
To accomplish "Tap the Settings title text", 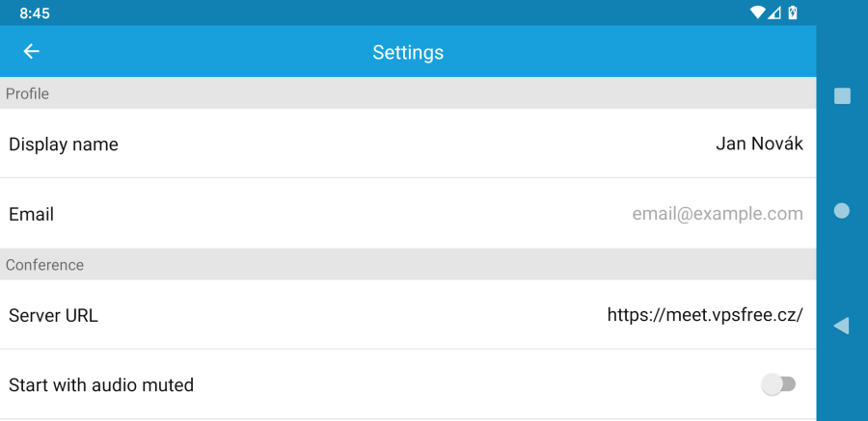I will pyautogui.click(x=408, y=52).
